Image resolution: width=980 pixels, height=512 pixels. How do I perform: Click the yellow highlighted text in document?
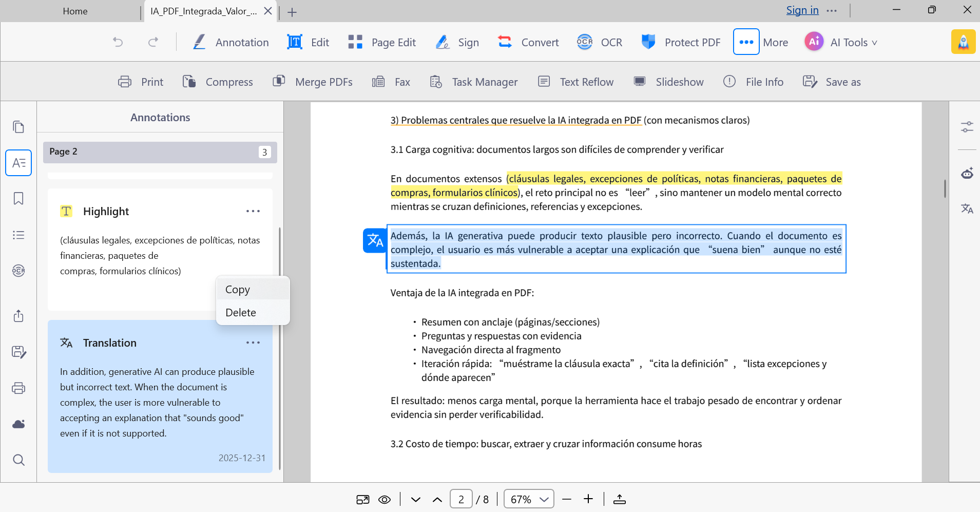click(616, 185)
